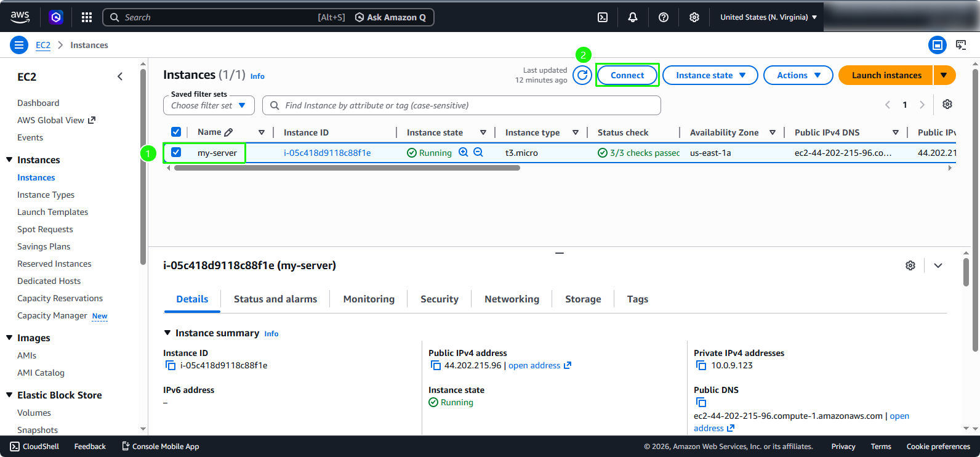Switch to the Storage tab
Viewport: 980px width, 457px height.
(x=583, y=299)
